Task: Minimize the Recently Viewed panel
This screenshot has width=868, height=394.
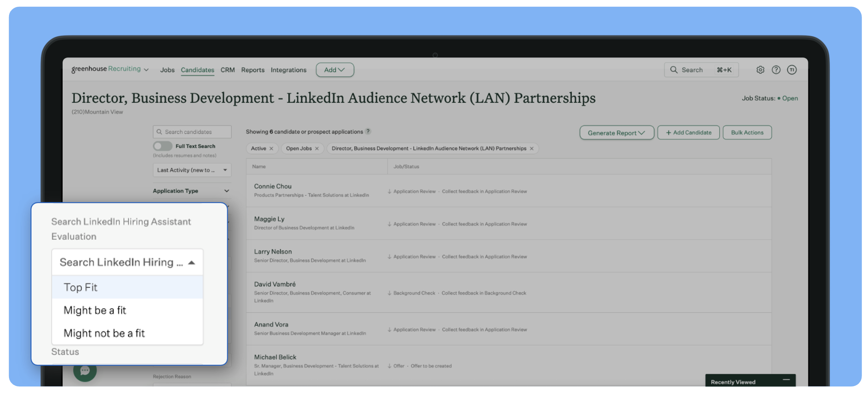Action: click(786, 380)
